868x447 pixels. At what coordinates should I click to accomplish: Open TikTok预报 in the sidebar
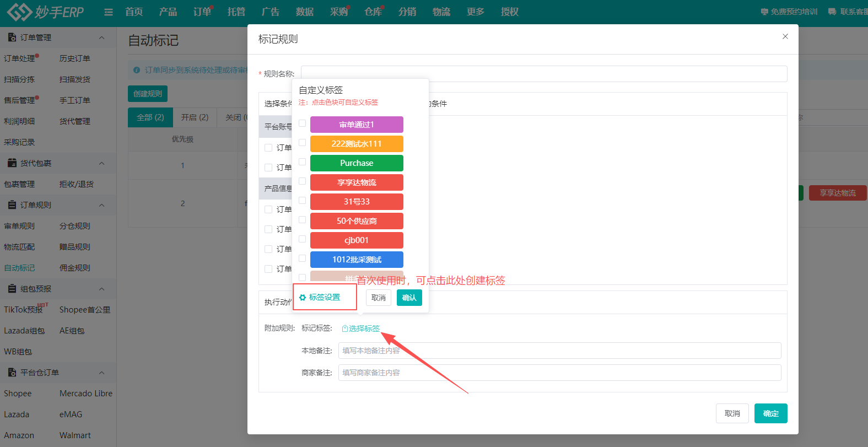[x=23, y=310]
